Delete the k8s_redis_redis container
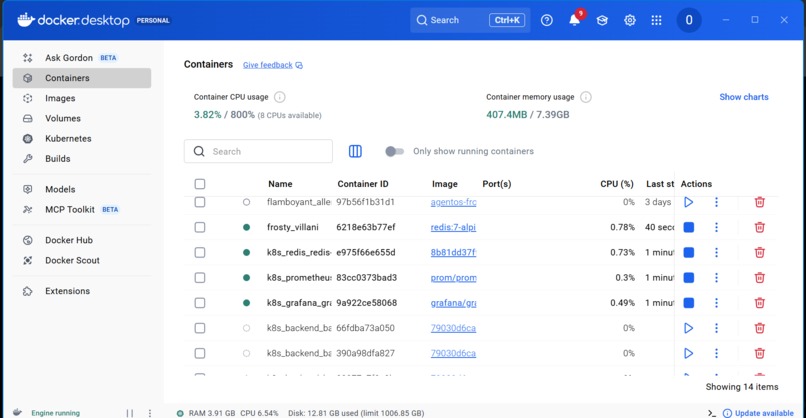The width and height of the screenshot is (806, 418). click(759, 252)
